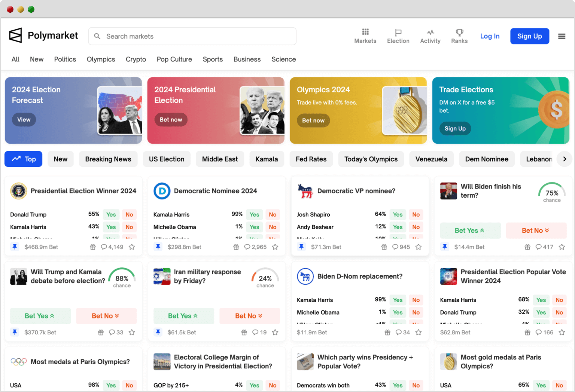Open the hamburger menu icon
The image size is (575, 392).
point(562,36)
